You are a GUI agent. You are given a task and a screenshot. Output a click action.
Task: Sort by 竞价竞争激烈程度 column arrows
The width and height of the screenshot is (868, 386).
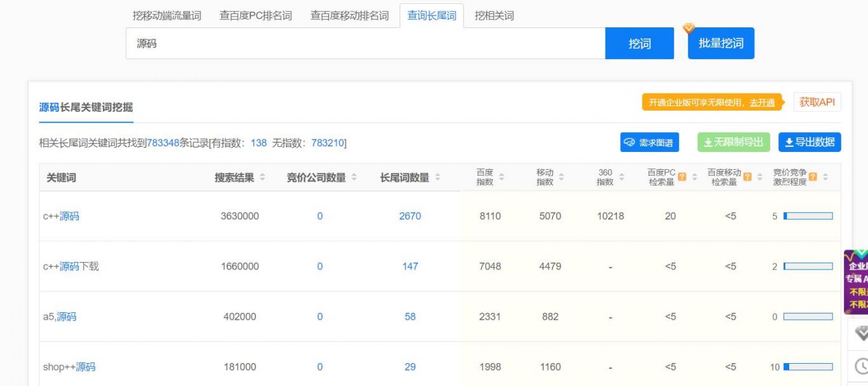(x=825, y=177)
